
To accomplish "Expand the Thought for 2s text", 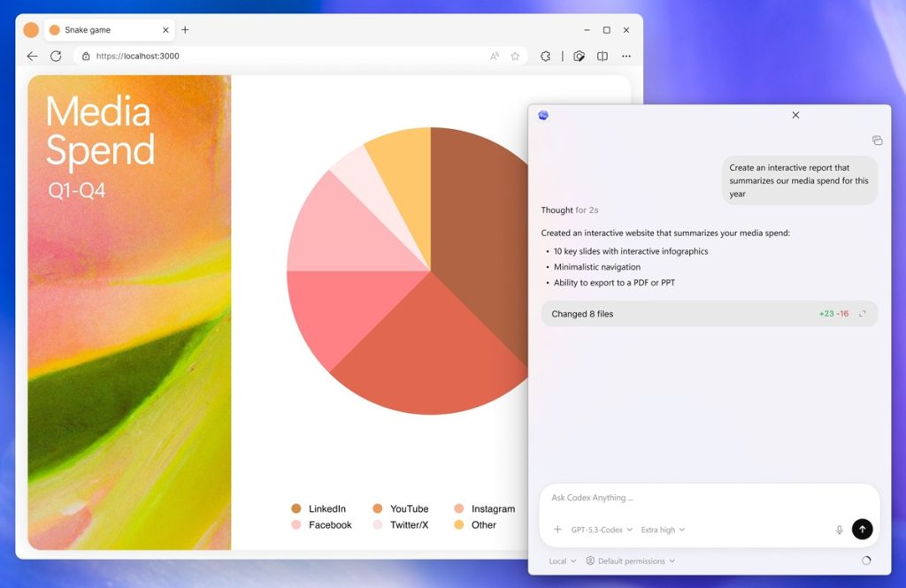I will 569,210.
